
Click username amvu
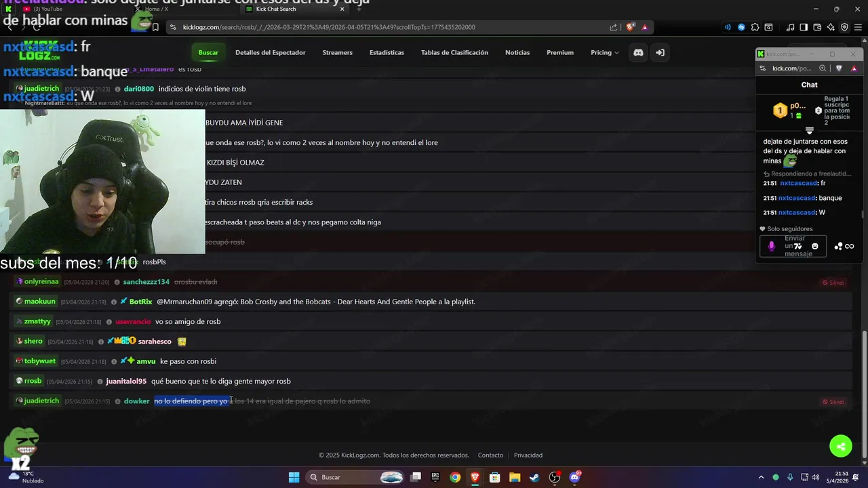146,361
